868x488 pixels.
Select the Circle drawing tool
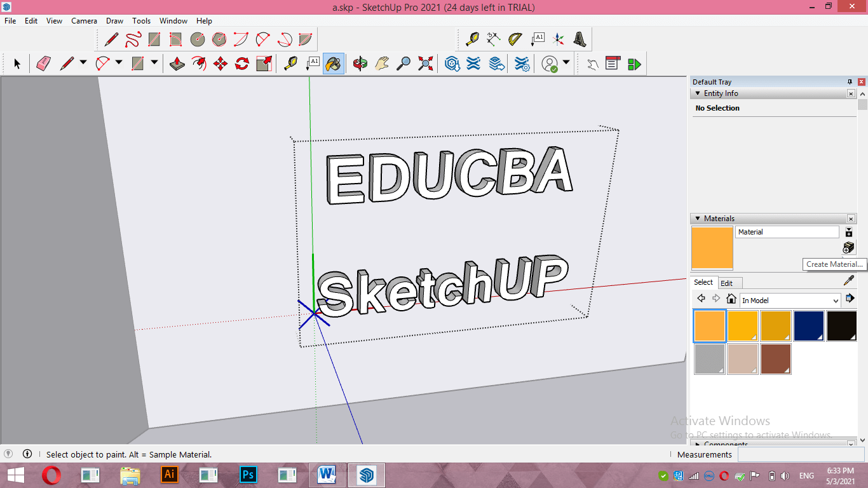point(198,39)
